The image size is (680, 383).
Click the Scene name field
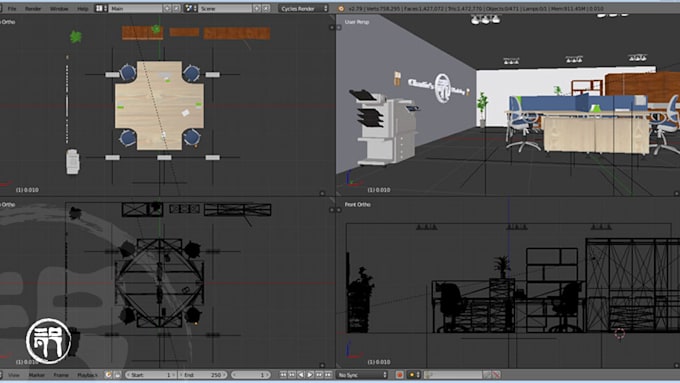tap(225, 8)
